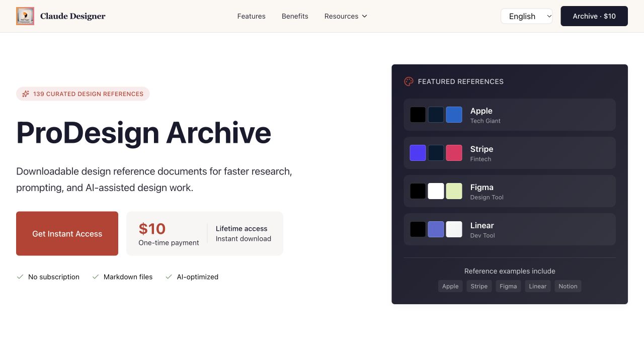Click the 139 Curated Design References badge
The height and width of the screenshot is (362, 644).
coord(83,94)
